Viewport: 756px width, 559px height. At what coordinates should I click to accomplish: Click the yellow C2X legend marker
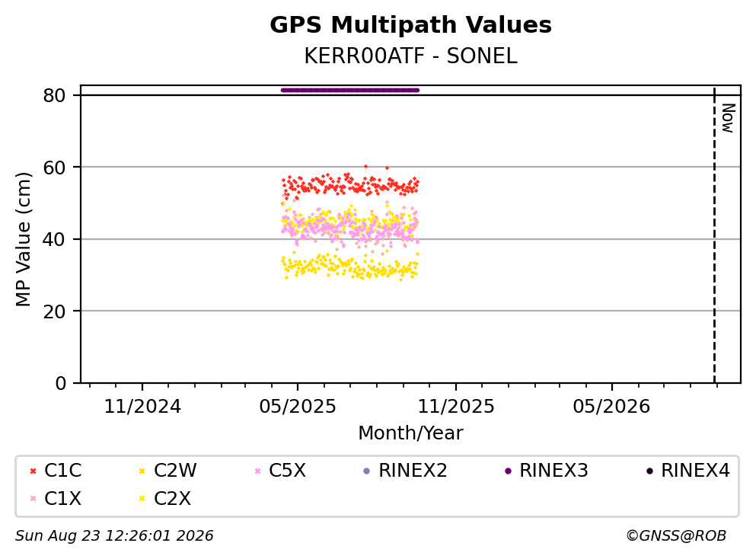point(142,499)
